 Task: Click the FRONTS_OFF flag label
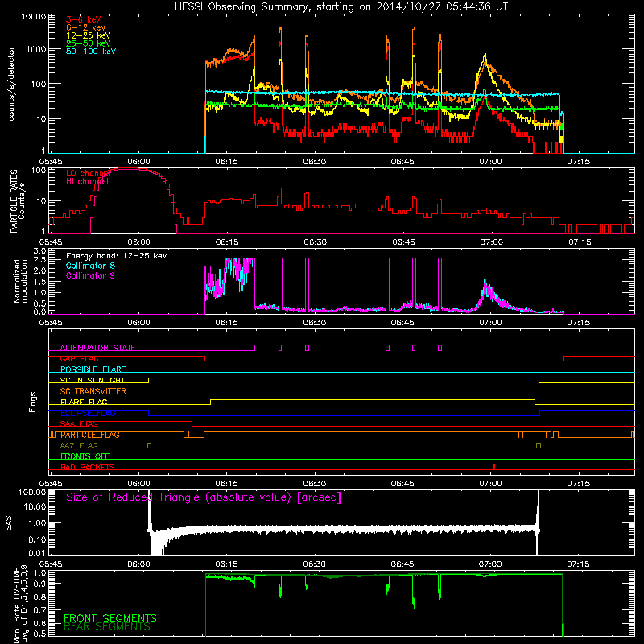(x=85, y=456)
